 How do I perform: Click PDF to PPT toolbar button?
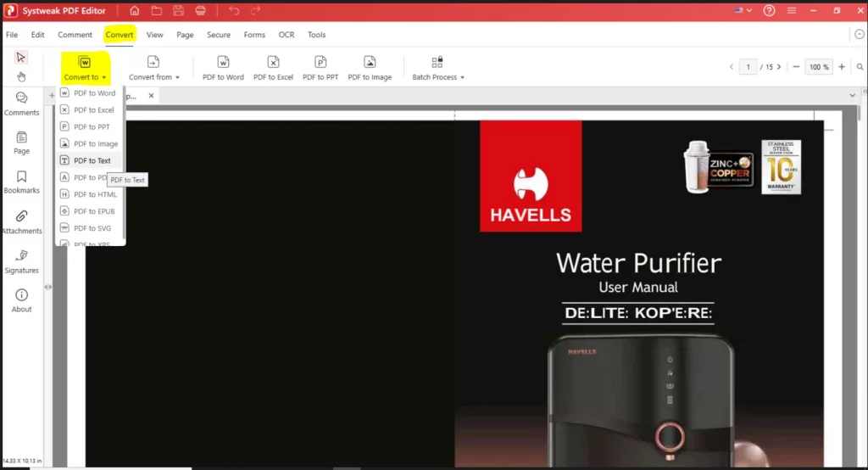pyautogui.click(x=320, y=68)
